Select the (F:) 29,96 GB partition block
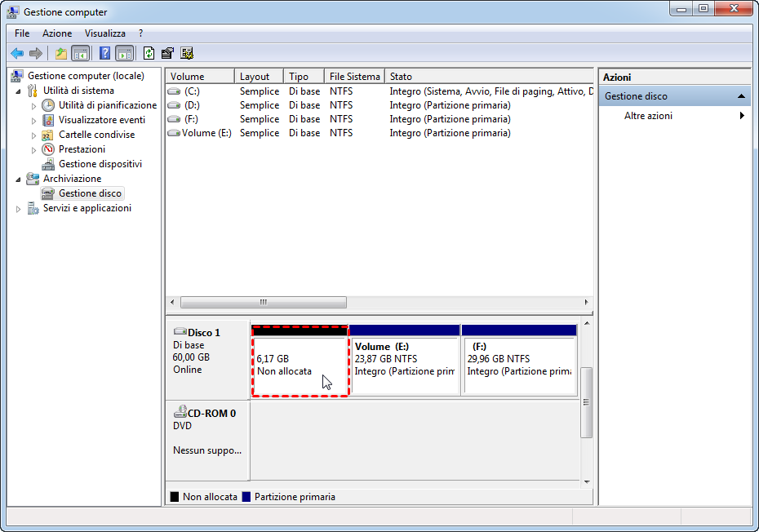Screen dimensions: 759x532 519,361
